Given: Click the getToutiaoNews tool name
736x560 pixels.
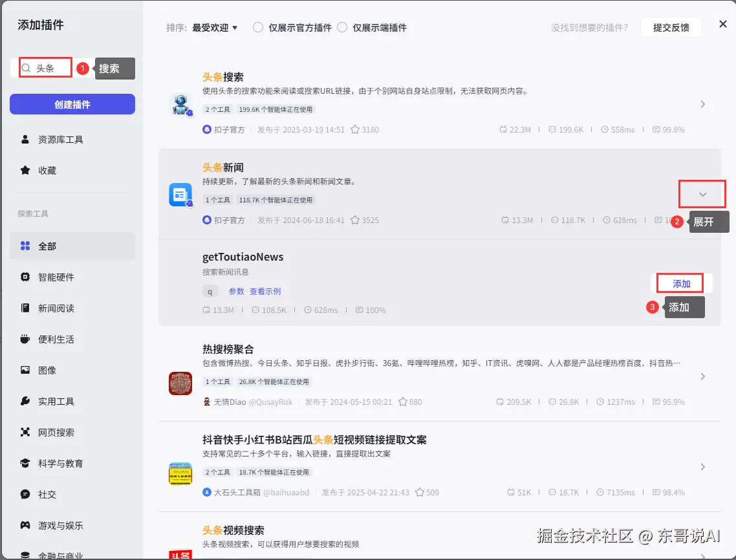Looking at the screenshot, I should [x=243, y=257].
